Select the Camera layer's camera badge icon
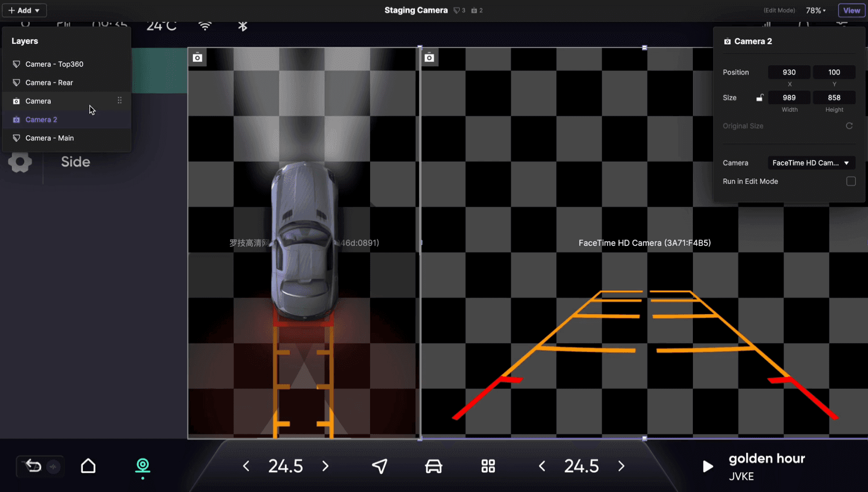 (x=16, y=100)
